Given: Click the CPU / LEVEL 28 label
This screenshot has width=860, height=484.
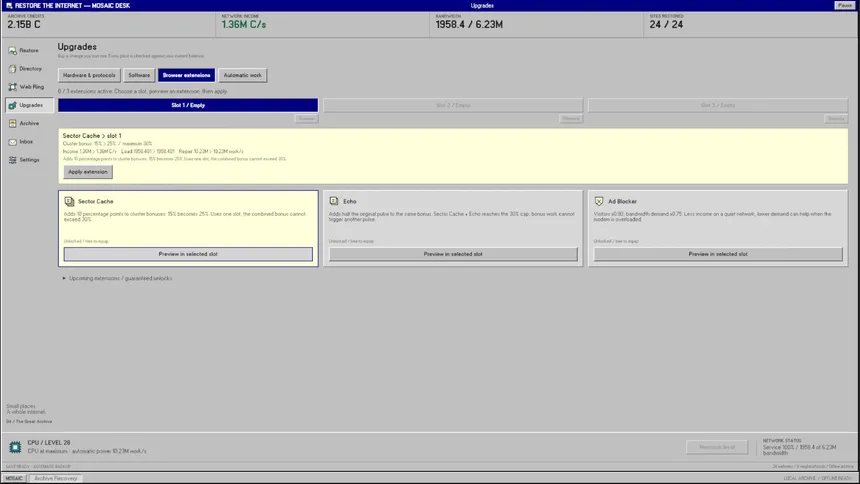Looking at the screenshot, I should coord(49,443).
